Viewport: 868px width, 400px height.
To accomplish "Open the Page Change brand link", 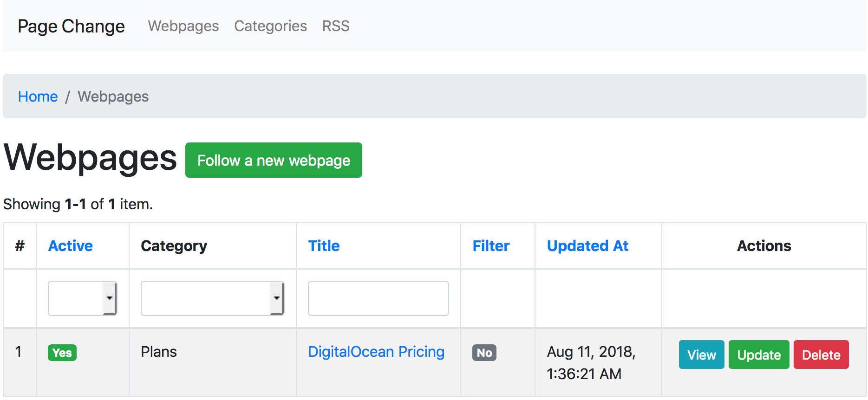I will (71, 26).
